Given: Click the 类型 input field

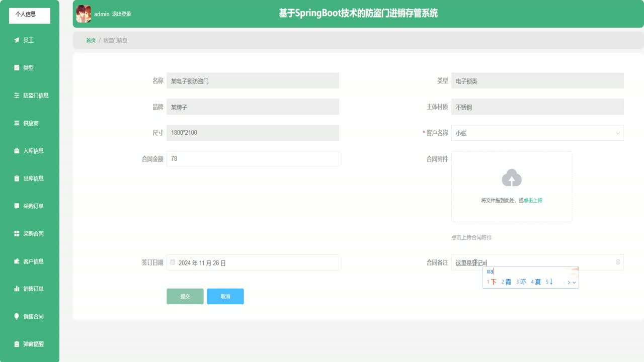Looking at the screenshot, I should coord(537,81).
